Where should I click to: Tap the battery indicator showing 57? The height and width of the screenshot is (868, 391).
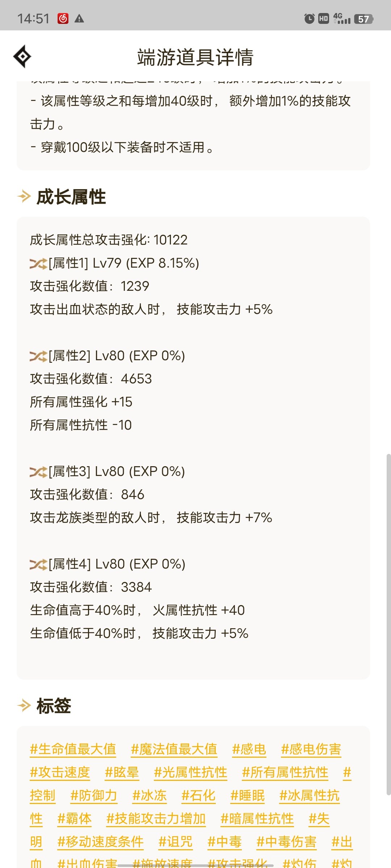[363, 19]
